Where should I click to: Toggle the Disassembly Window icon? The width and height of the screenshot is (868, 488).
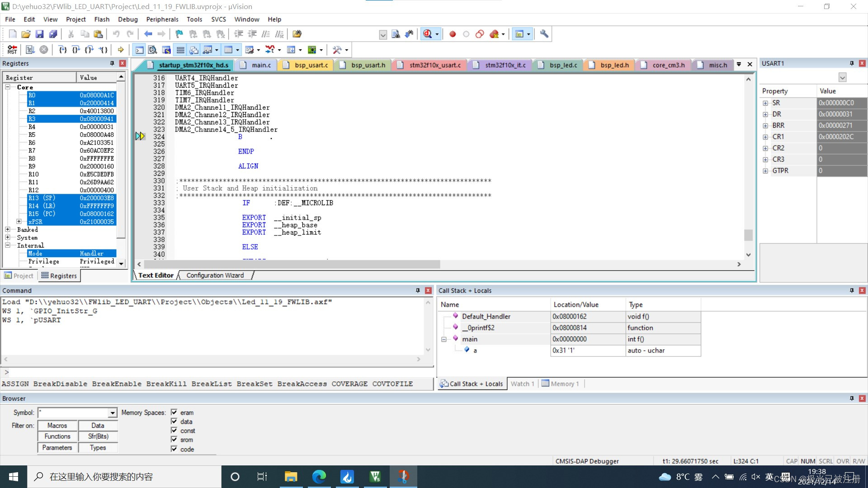tap(153, 50)
